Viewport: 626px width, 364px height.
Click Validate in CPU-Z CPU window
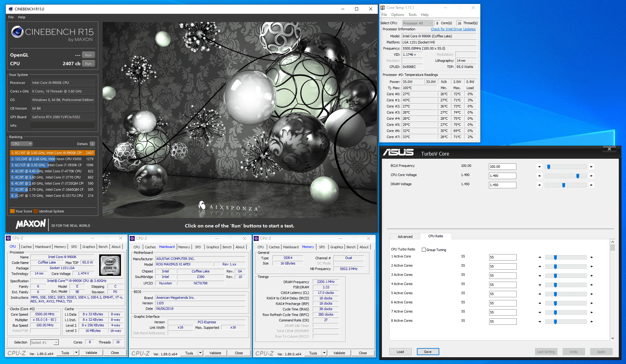click(x=91, y=353)
